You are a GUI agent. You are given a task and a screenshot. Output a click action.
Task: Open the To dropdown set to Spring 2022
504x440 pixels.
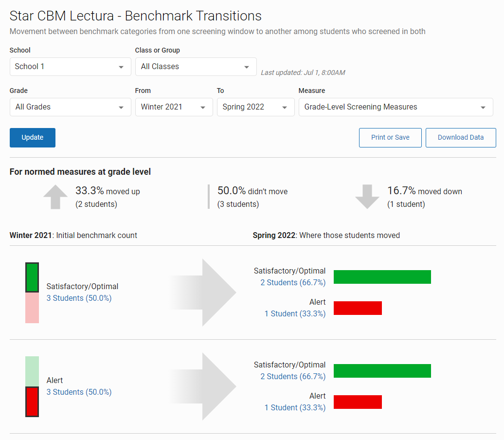256,107
